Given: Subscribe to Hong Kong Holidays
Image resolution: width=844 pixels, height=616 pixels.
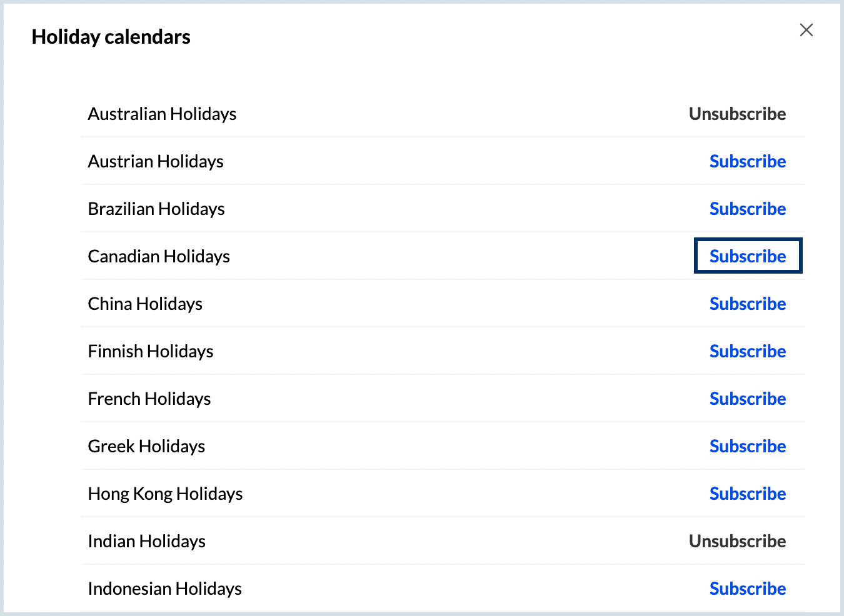Looking at the screenshot, I should click(x=747, y=494).
